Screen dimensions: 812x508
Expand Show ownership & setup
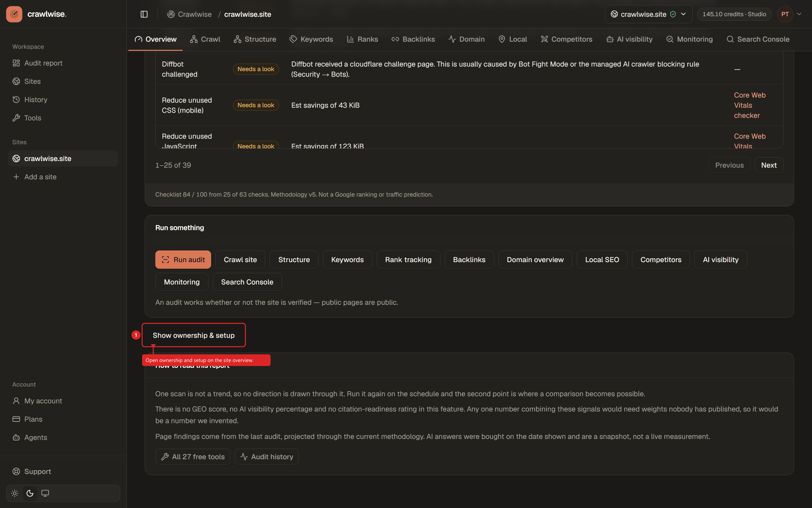click(x=194, y=335)
